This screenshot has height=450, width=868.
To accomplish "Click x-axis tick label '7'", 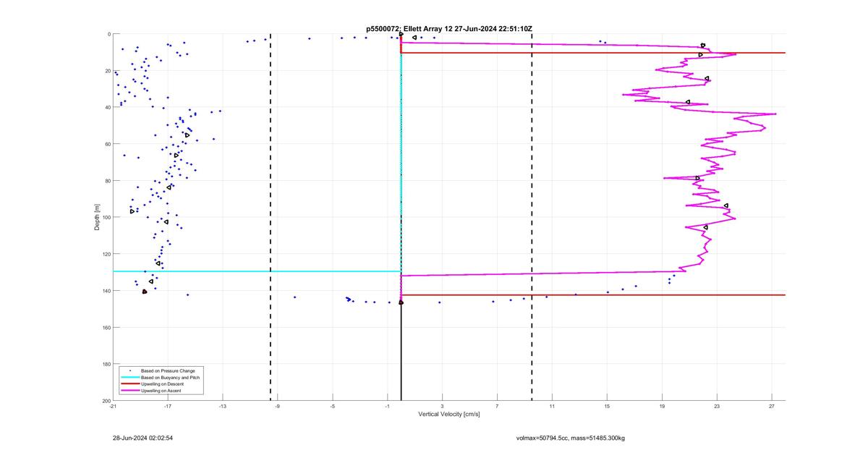I will pos(497,406).
